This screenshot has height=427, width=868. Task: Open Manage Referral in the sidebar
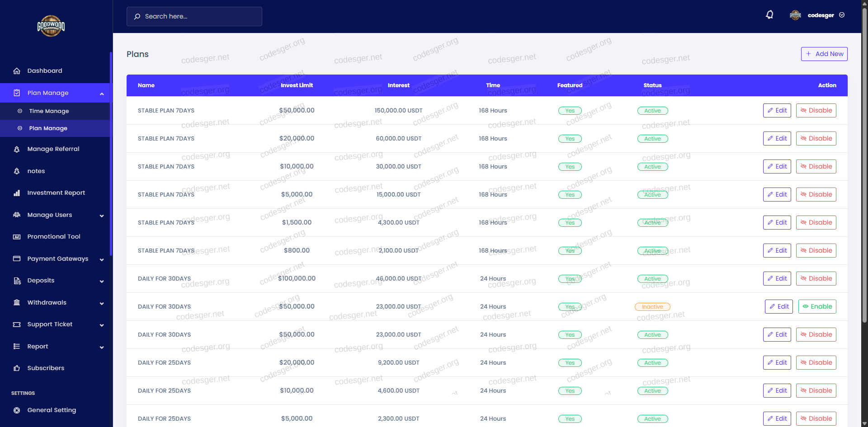click(53, 149)
